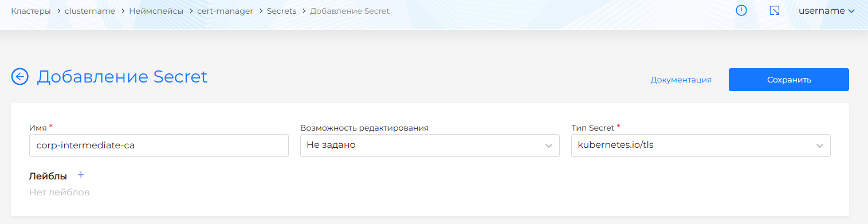Screen dimensions: 868x224
Task: Click the Добавление Secret breadcrumb entry
Action: click(x=350, y=11)
